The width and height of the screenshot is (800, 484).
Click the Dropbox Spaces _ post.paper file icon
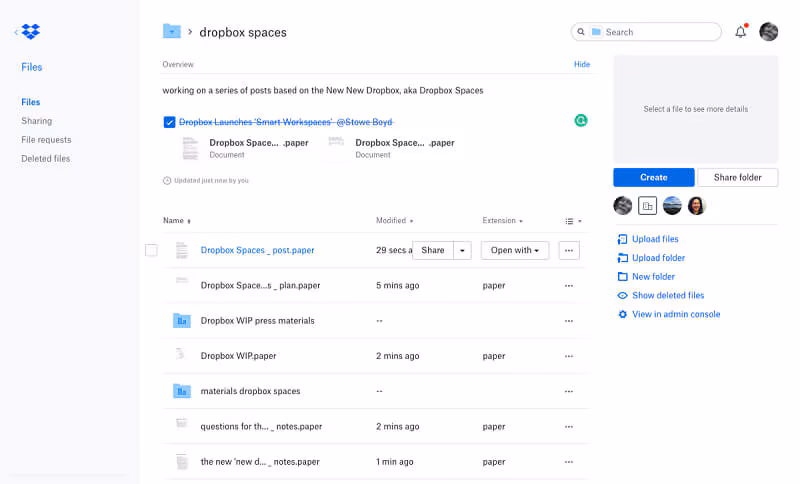coord(182,250)
